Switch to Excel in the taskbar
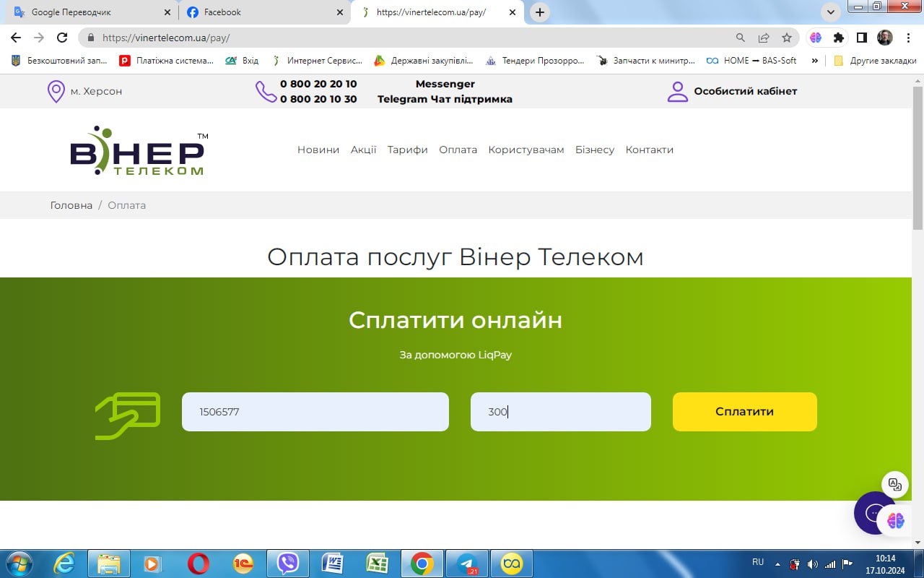This screenshot has width=924, height=578. click(378, 564)
